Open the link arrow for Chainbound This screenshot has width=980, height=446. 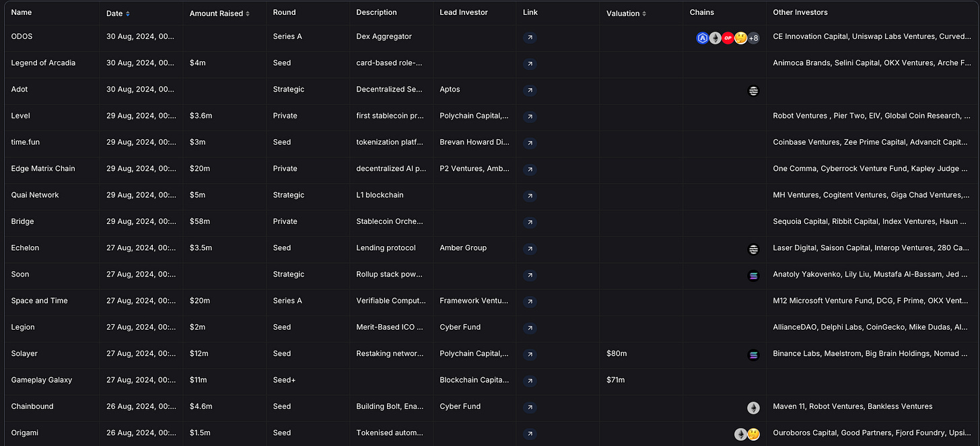click(530, 408)
